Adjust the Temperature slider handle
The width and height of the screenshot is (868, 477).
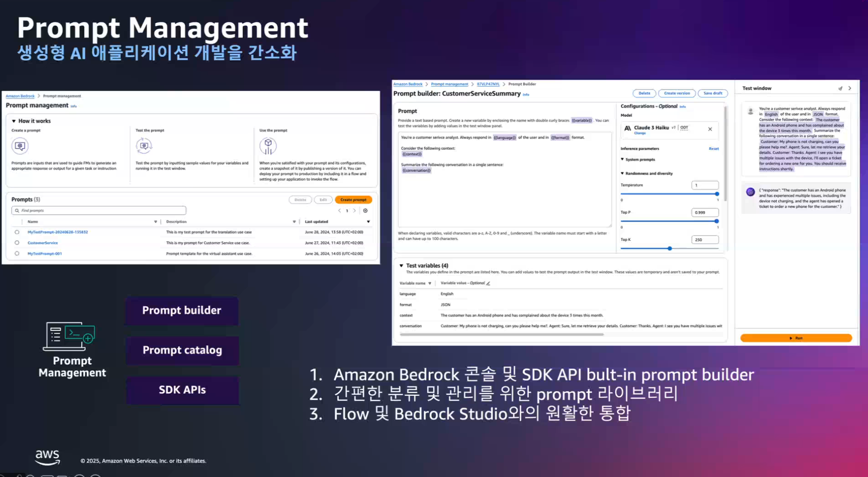tap(716, 194)
